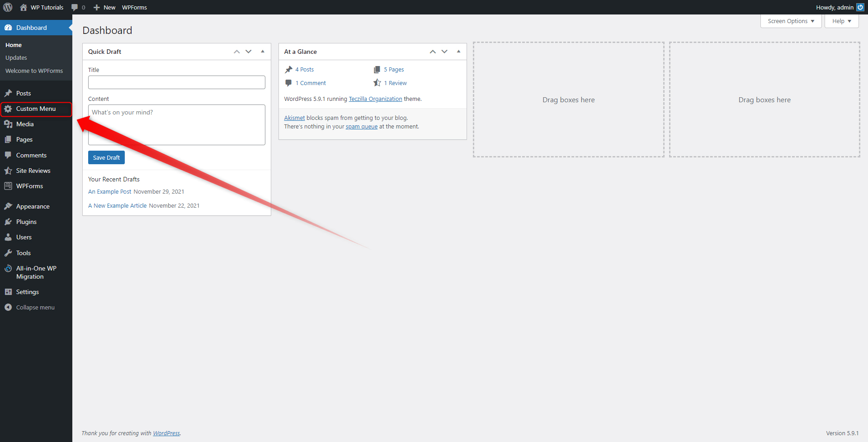
Task: Toggle the Quick Draft panel collapse triangle
Action: click(x=263, y=52)
